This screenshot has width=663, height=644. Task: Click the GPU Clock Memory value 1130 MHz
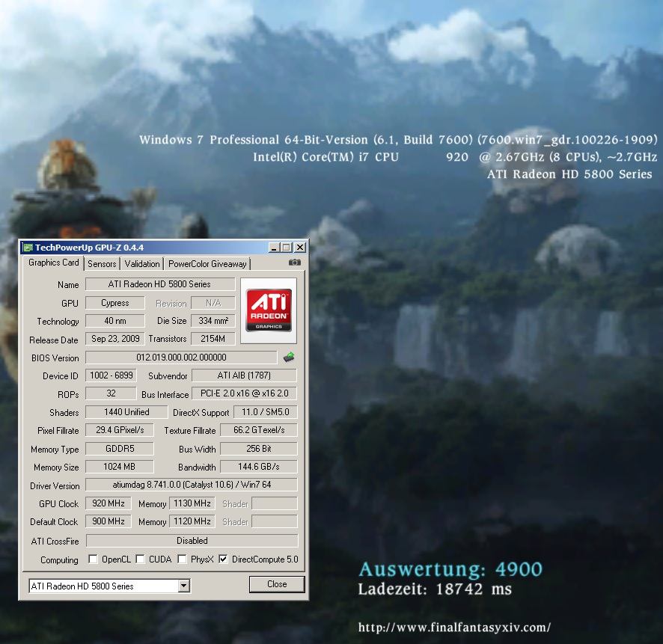pyautogui.click(x=192, y=503)
